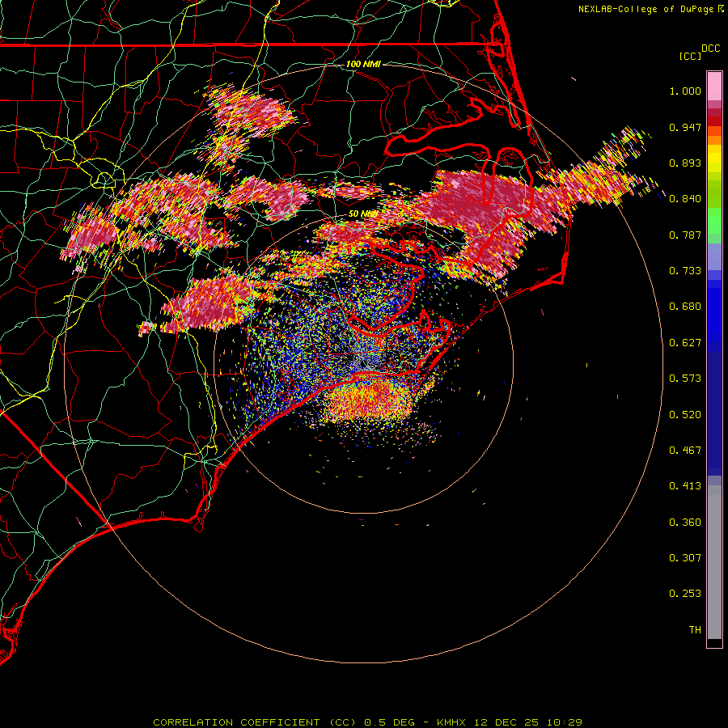Select the 0.520 scale value
This screenshot has height=728, width=728.
(685, 415)
